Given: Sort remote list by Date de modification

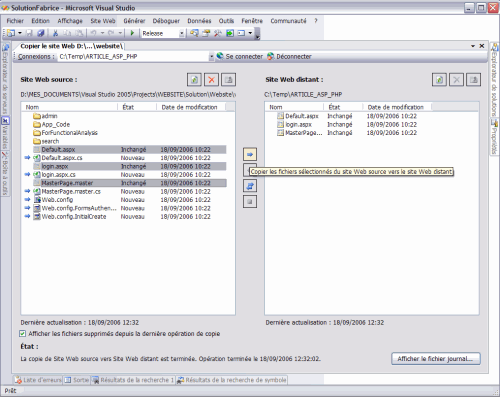Looking at the screenshot, I should click(x=397, y=107).
